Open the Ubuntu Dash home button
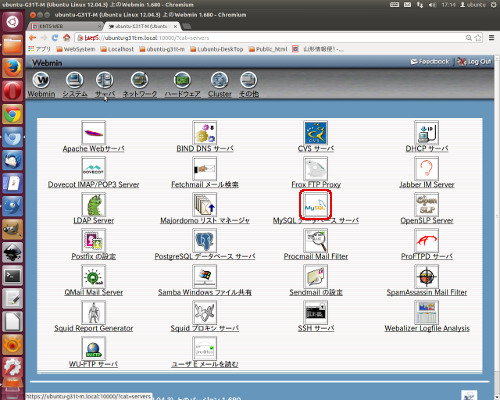 pos(12,22)
